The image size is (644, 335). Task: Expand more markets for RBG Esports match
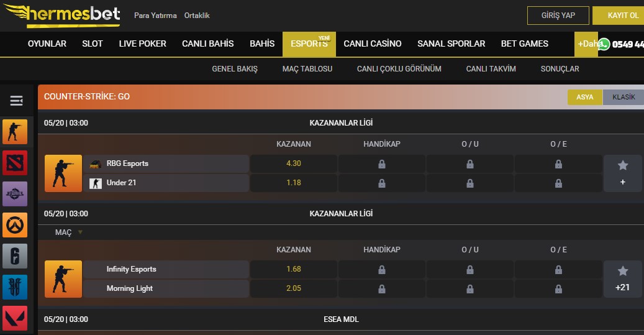623,182
